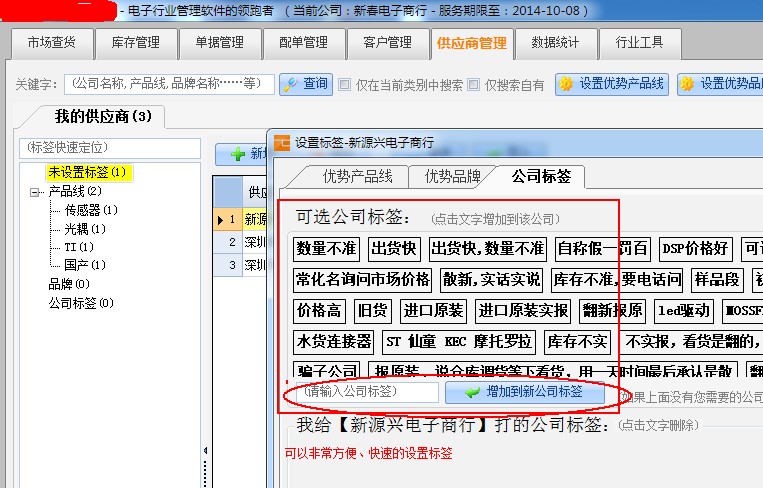Click the 请输入公司标签 input field

pos(366,392)
